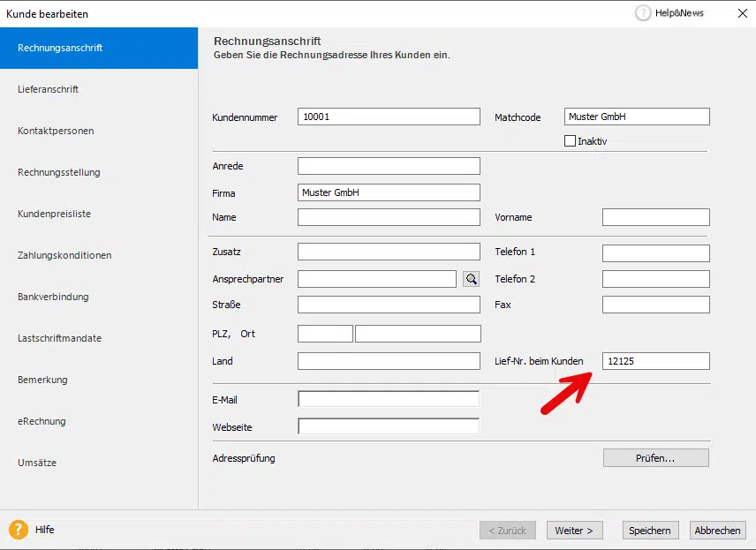Enable the Inaktiv checkbox
The height and width of the screenshot is (550, 756).
pos(570,141)
